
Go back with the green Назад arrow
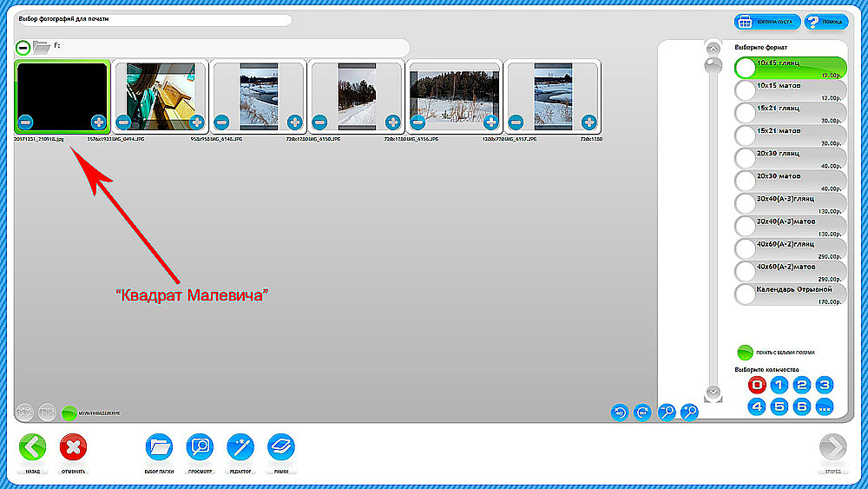(33, 447)
